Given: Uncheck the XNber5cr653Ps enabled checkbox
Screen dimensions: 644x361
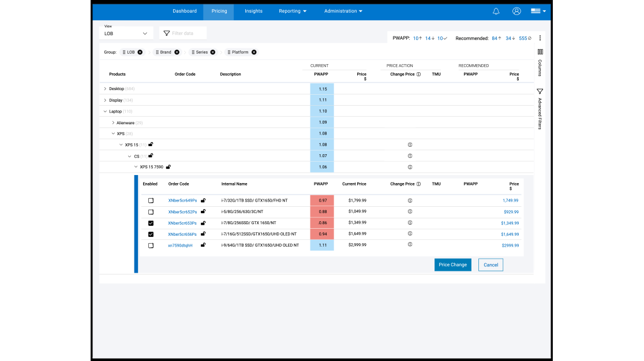Looking at the screenshot, I should tap(151, 224).
